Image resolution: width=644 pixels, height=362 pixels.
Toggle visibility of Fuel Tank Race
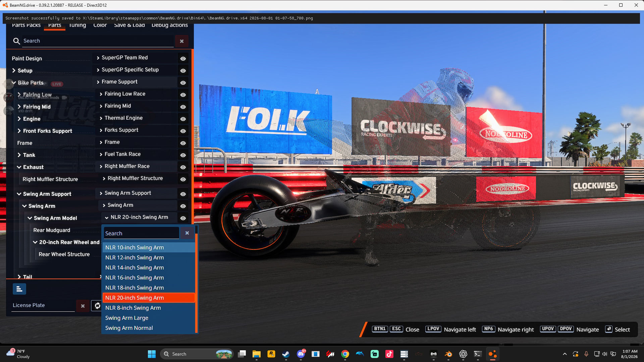[x=183, y=155]
